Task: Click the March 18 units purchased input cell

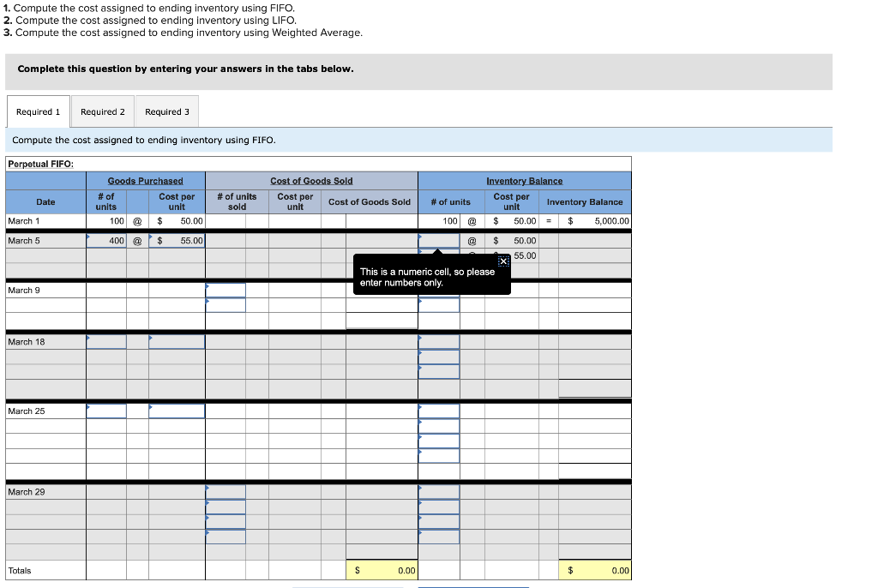Action: pos(106,342)
